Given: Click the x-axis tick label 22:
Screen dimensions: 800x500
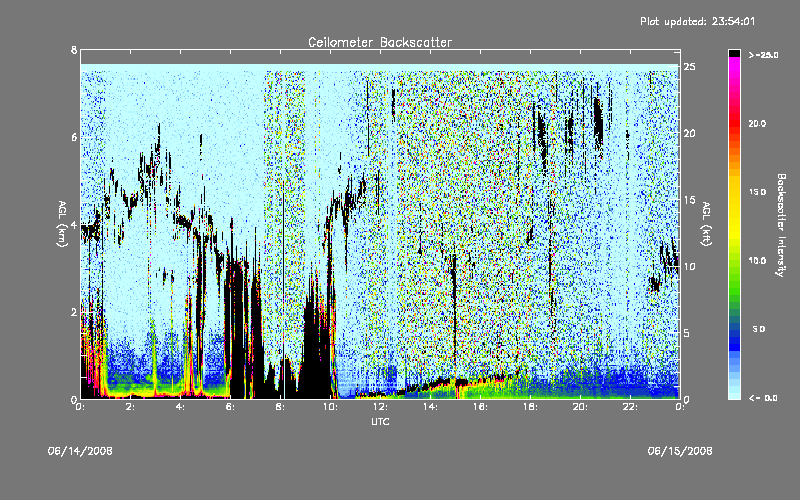Looking at the screenshot, I should pyautogui.click(x=630, y=407).
